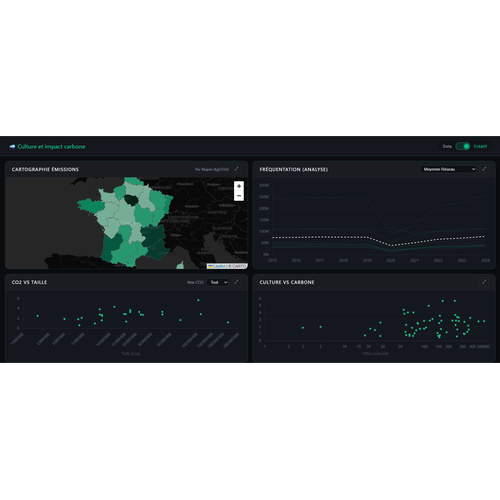The width and height of the screenshot is (500, 500).
Task: Click the scatter dot above Offre Culturelle value 5
Action: (x=320, y=327)
